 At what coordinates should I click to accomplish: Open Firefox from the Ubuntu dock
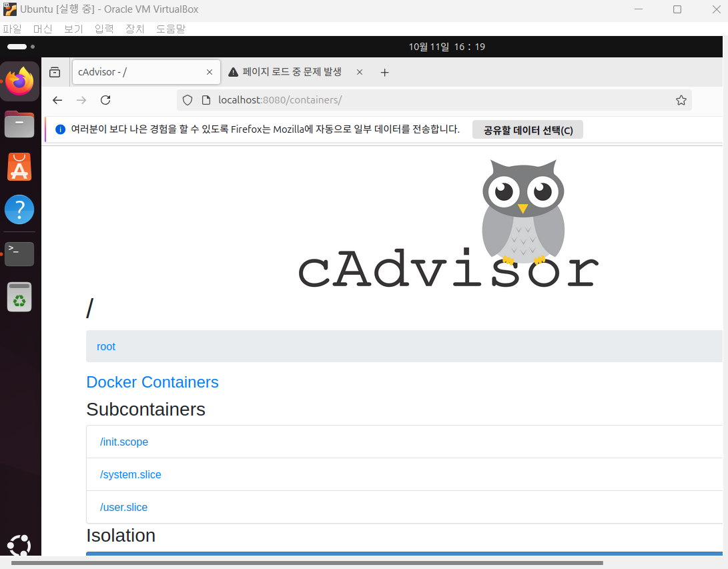pyautogui.click(x=19, y=81)
